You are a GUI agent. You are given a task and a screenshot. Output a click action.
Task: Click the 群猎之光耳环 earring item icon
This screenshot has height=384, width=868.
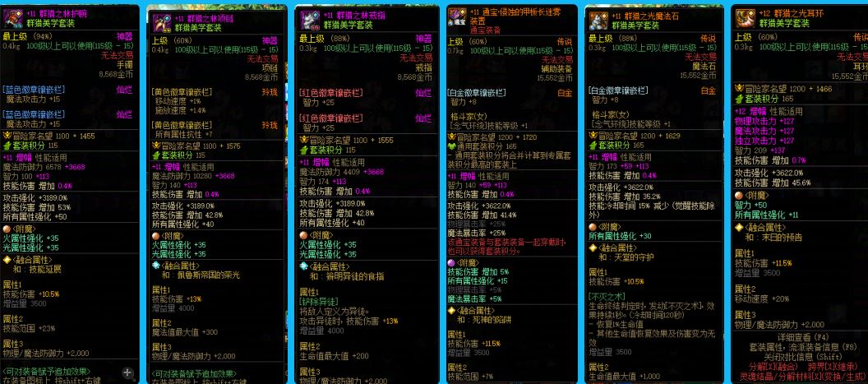[x=746, y=18]
